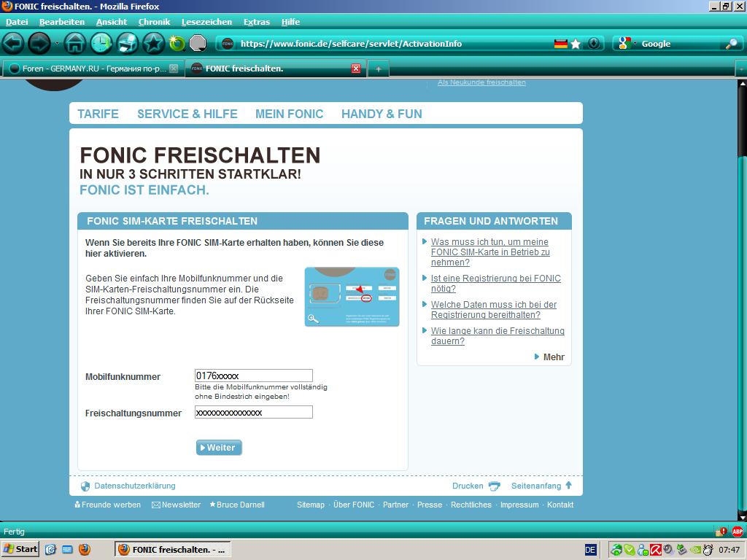Click the SIM card illustration thumbnail
The width and height of the screenshot is (747, 560).
pyautogui.click(x=352, y=297)
